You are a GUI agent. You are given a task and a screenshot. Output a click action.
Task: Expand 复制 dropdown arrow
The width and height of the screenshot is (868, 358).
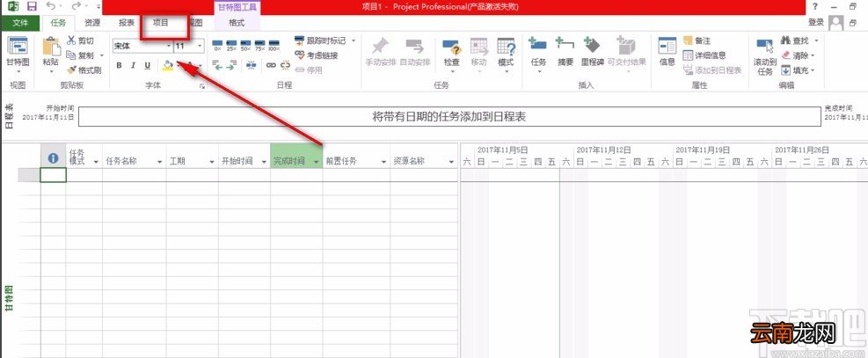click(x=102, y=55)
